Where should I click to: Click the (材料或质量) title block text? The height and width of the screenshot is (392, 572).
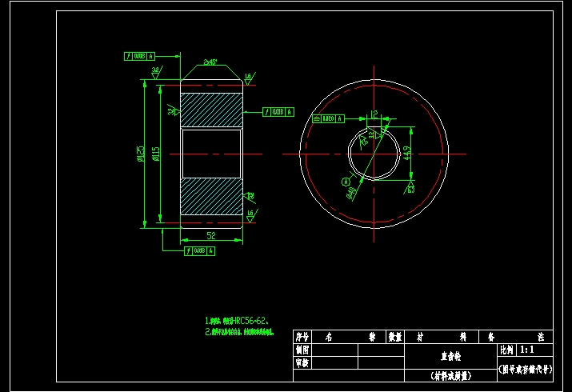(451, 375)
